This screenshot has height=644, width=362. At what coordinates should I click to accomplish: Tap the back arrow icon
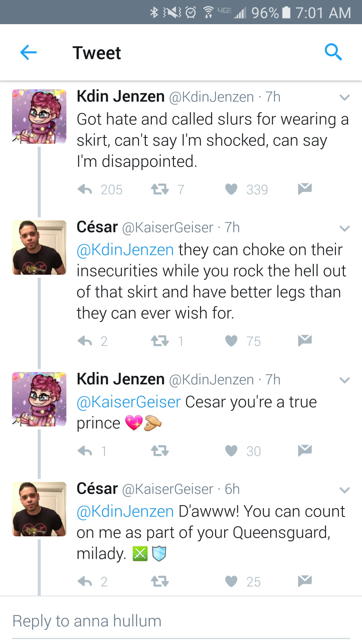coord(28,53)
